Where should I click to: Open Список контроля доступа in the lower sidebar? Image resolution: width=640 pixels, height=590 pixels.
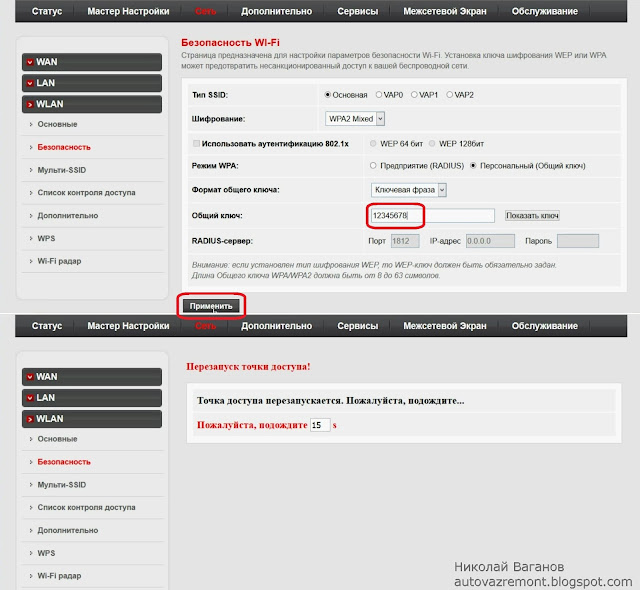(86, 507)
